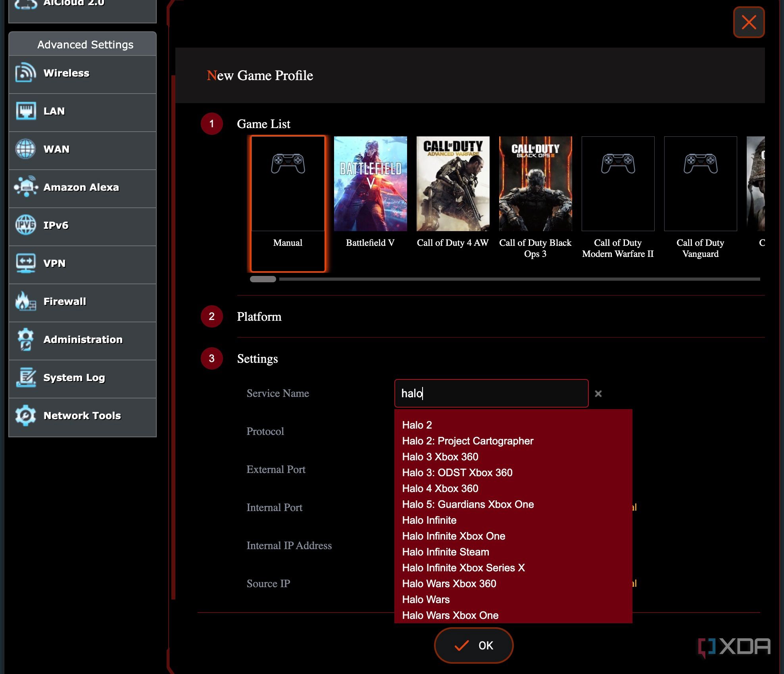This screenshot has height=674, width=784.
Task: Select Halo Wars Xbox One suggestion
Action: click(450, 615)
